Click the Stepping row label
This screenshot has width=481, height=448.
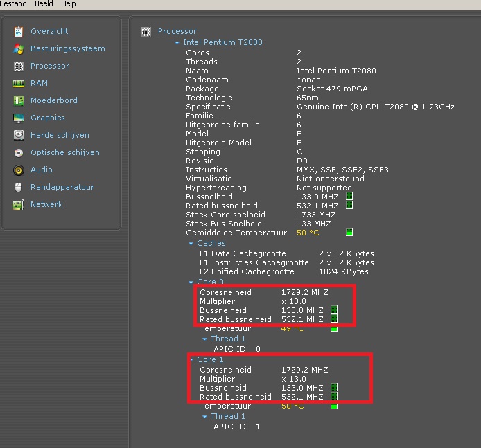click(x=203, y=152)
